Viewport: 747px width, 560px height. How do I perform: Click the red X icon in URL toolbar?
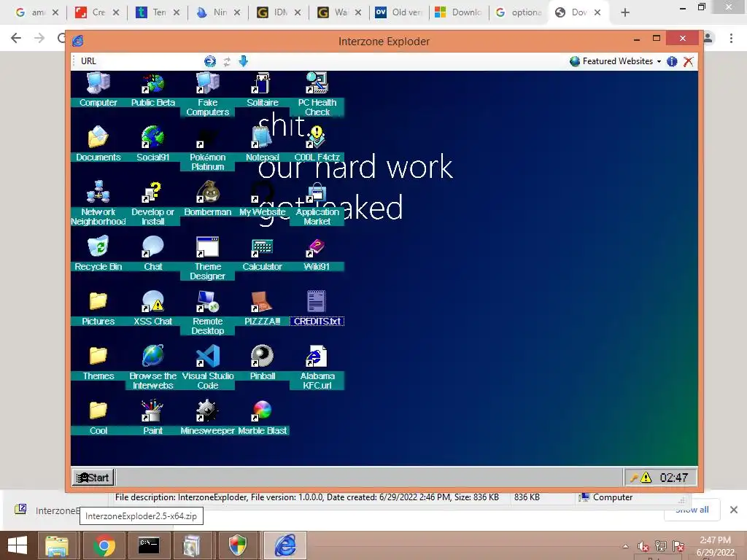[688, 61]
